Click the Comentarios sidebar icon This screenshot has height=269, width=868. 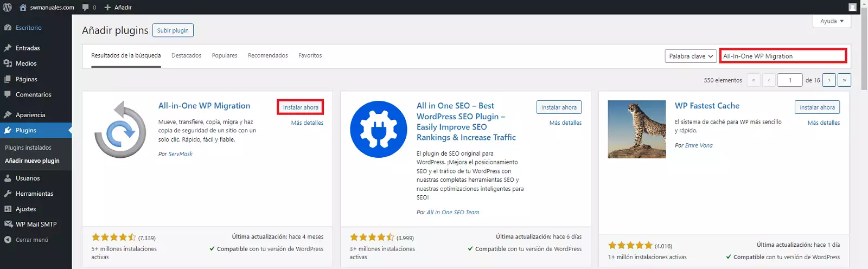coord(8,94)
